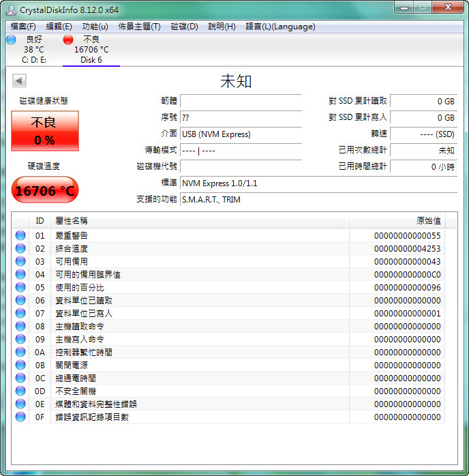Click status icon of row 0C 總通電時間
The height and width of the screenshot is (476, 469).
pos(20,378)
